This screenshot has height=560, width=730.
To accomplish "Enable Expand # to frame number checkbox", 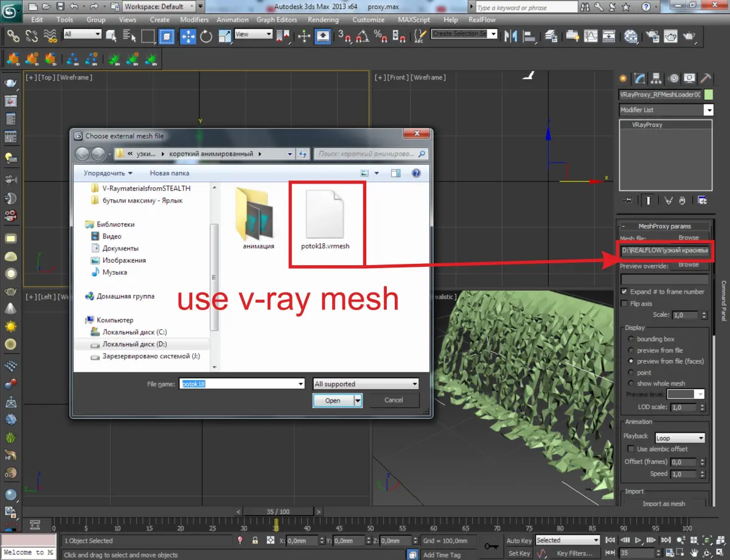I will [624, 292].
